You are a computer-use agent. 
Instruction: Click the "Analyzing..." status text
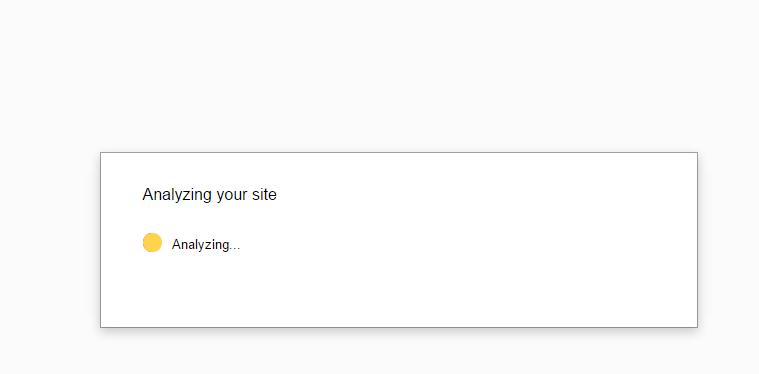click(x=206, y=244)
